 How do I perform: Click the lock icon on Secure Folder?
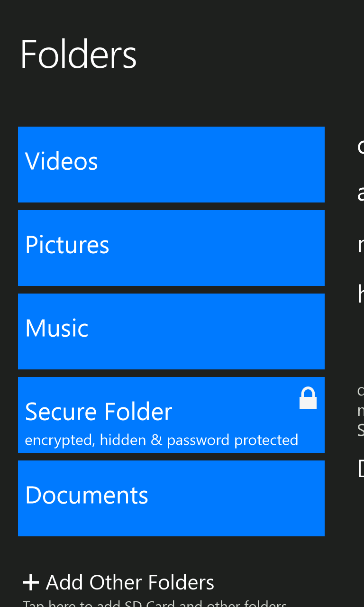[308, 398]
